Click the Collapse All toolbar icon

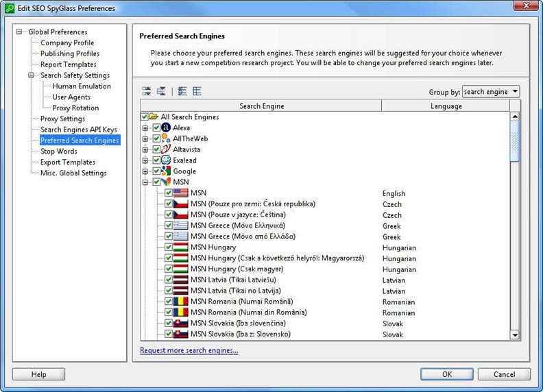(x=160, y=91)
